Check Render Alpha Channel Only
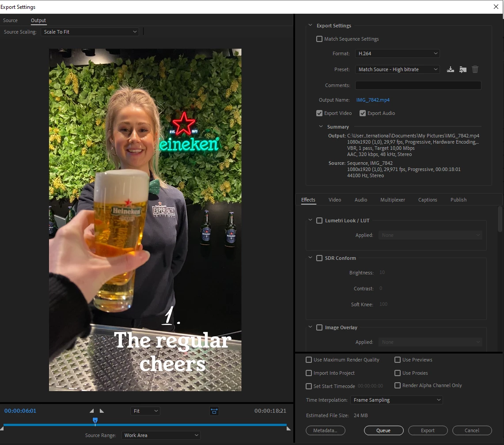The height and width of the screenshot is (445, 504). click(397, 385)
